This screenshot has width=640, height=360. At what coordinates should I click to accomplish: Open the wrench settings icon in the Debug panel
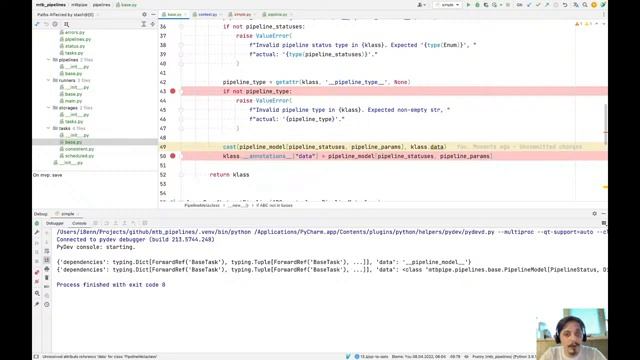click(x=37, y=232)
